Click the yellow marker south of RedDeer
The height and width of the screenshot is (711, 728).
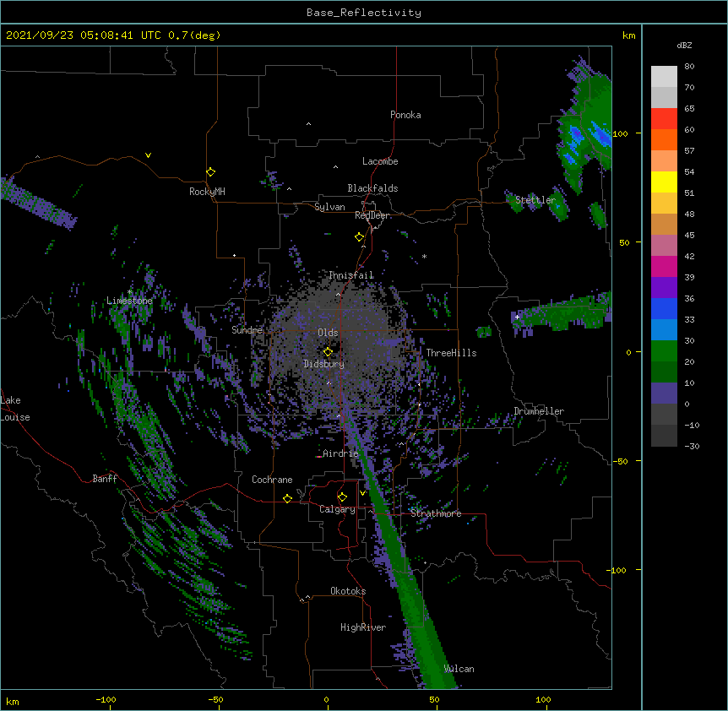360,237
